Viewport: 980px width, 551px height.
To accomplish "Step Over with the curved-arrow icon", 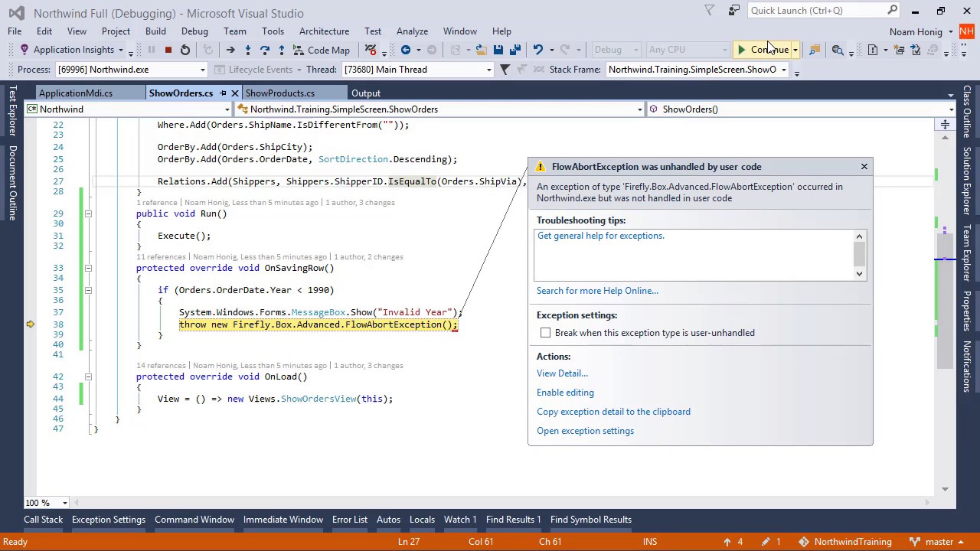I will tap(264, 50).
